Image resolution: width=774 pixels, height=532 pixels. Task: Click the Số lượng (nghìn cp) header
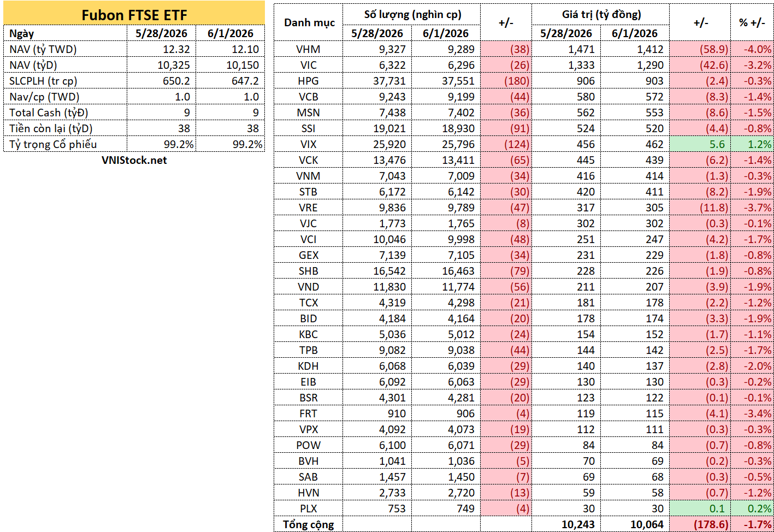pyautogui.click(x=412, y=14)
